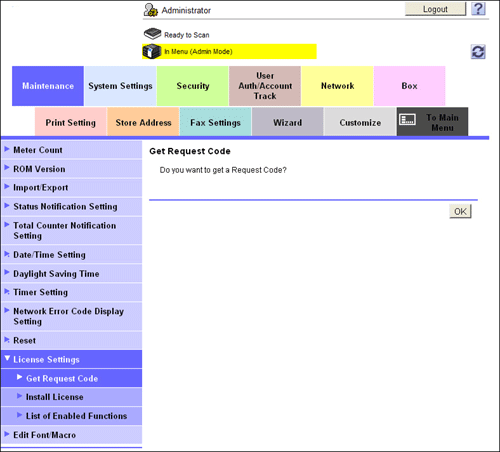This screenshot has height=452, width=500.
Task: Click the Ready to Scan scanner icon
Action: [152, 34]
